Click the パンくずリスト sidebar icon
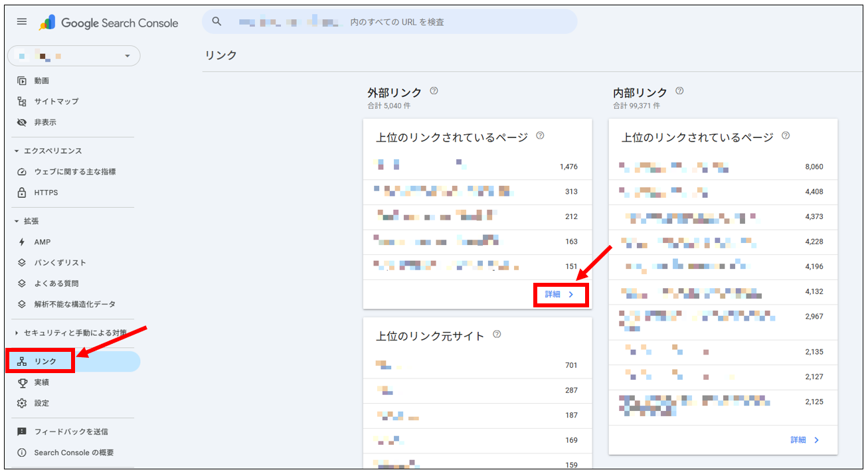868x474 pixels. click(20, 262)
